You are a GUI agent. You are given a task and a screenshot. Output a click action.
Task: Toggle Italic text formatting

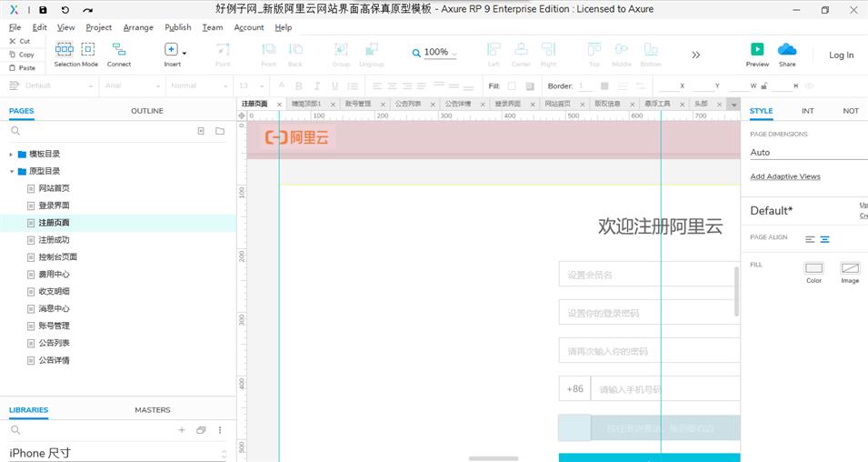point(317,85)
